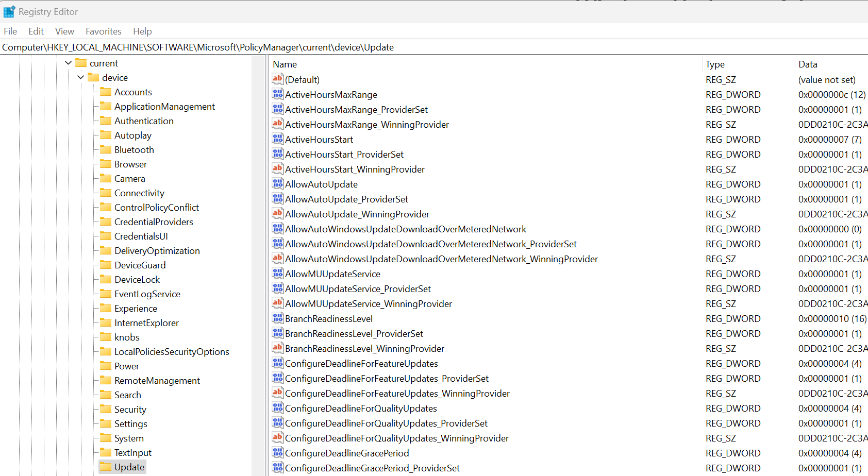This screenshot has height=476, width=868.
Task: Open the Favorites menu
Action: click(x=103, y=31)
